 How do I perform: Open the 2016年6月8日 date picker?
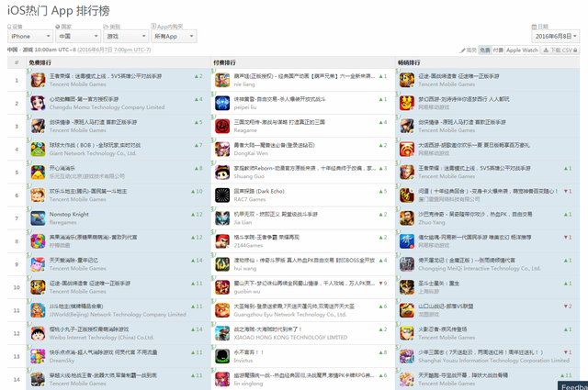tap(555, 37)
